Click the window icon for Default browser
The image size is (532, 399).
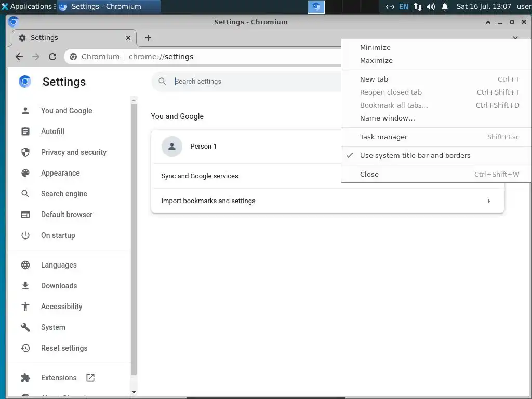pos(25,215)
